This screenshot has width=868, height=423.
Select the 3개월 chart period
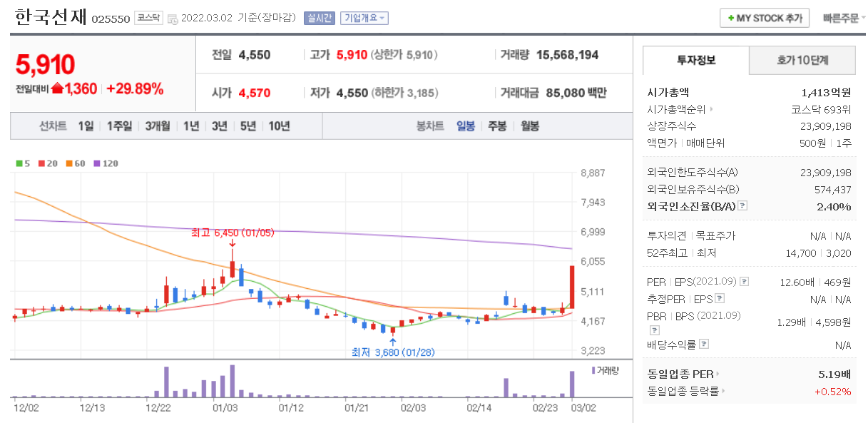click(158, 126)
